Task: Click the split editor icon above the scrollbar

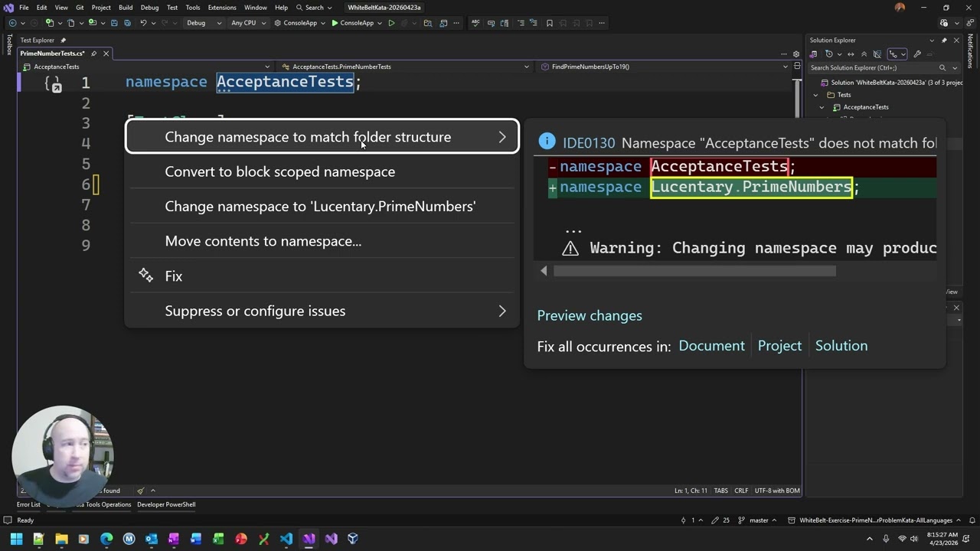Action: pyautogui.click(x=797, y=67)
